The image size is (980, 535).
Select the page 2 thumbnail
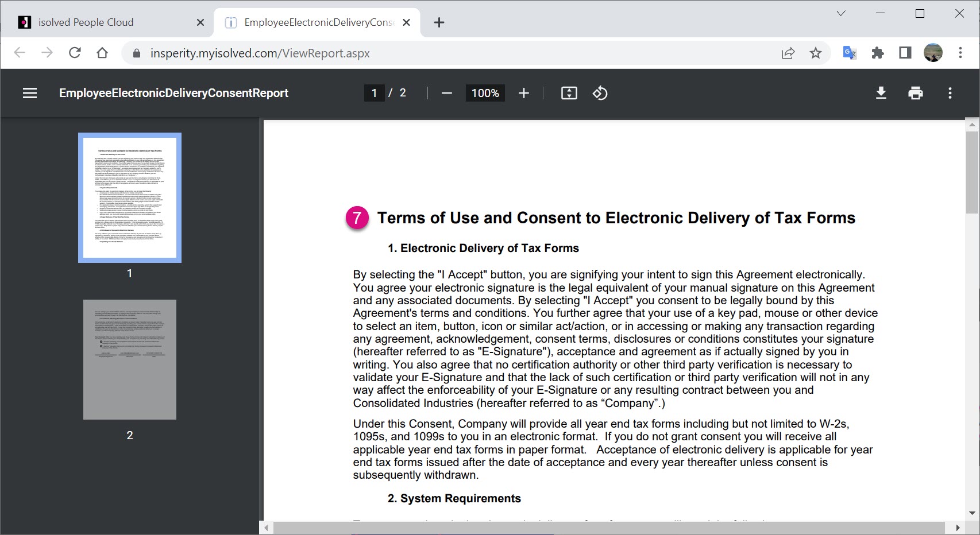(x=130, y=359)
